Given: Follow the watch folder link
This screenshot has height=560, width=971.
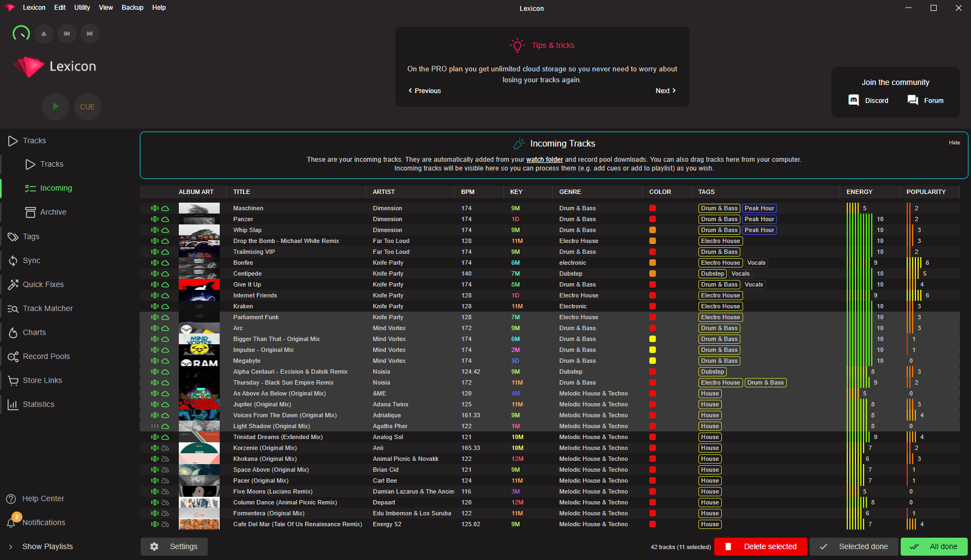Looking at the screenshot, I should coord(545,160).
